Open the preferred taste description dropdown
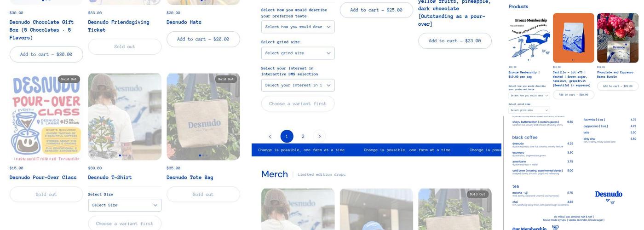 point(298,27)
